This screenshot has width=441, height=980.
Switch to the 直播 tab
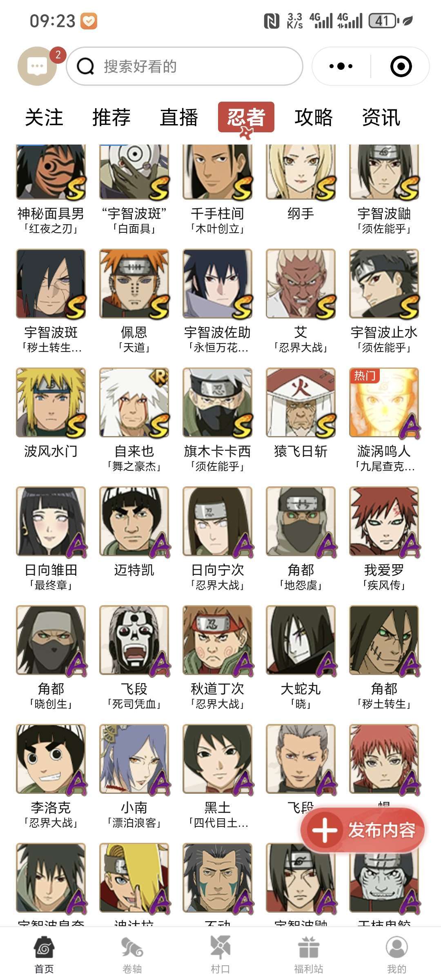pos(179,118)
